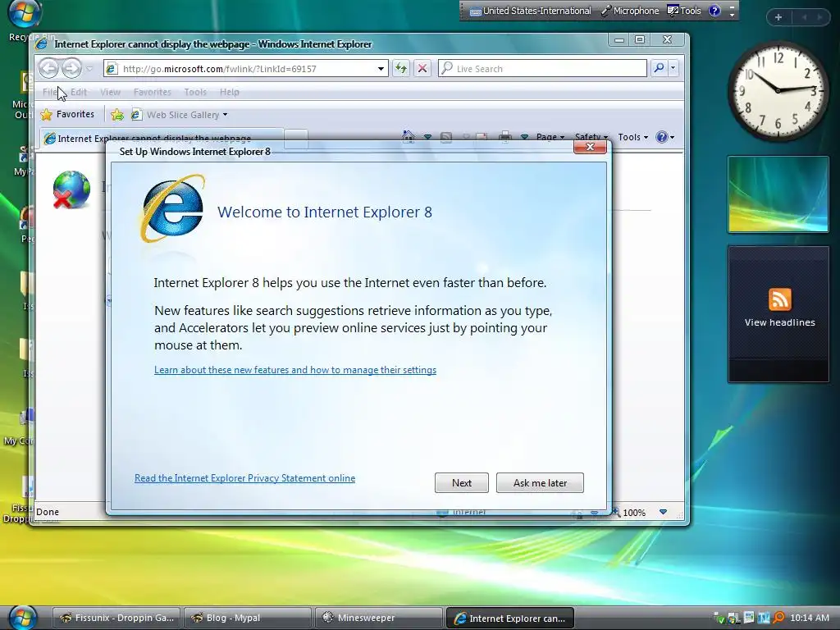840x630 pixels.
Task: Click the search magnifier button
Action: click(659, 68)
